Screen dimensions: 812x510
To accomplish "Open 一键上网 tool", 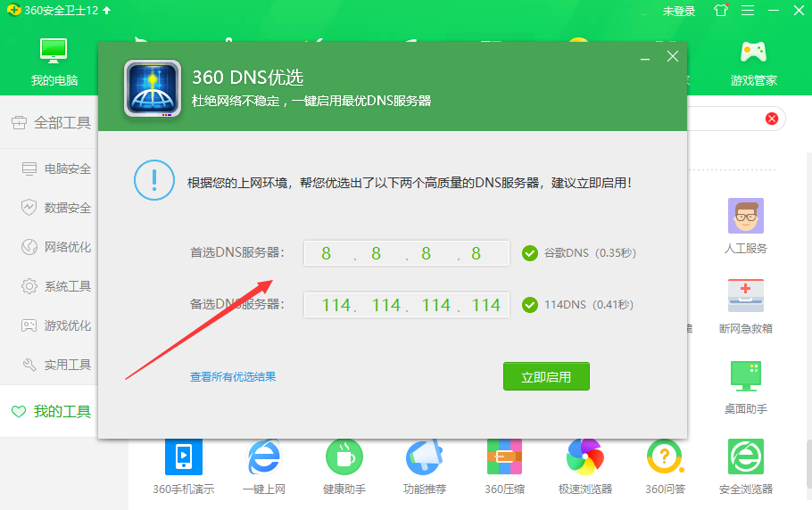I will [264, 467].
